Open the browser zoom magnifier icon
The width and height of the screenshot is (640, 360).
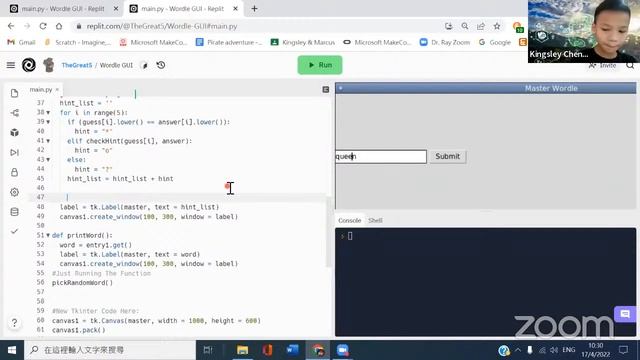[464, 26]
